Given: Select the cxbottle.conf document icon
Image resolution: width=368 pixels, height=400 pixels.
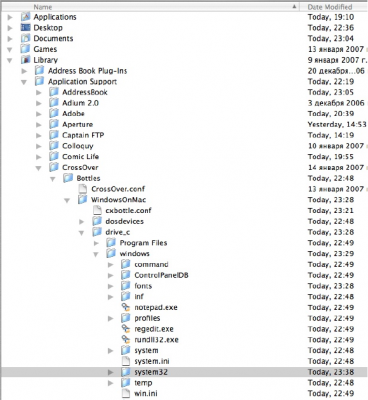Looking at the screenshot, I should (97, 210).
